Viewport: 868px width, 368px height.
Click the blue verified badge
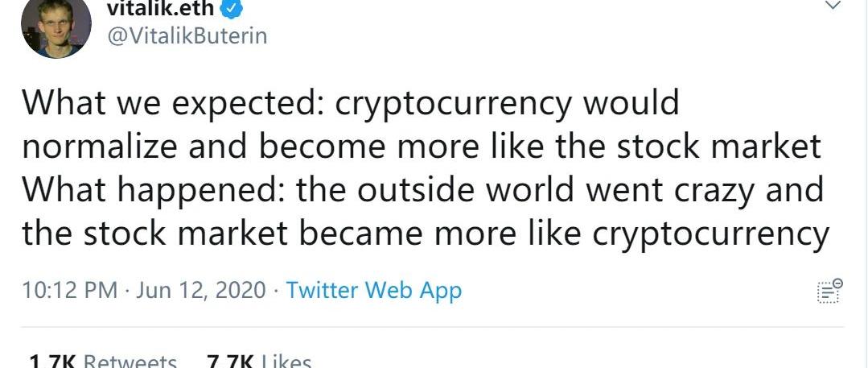point(230,10)
